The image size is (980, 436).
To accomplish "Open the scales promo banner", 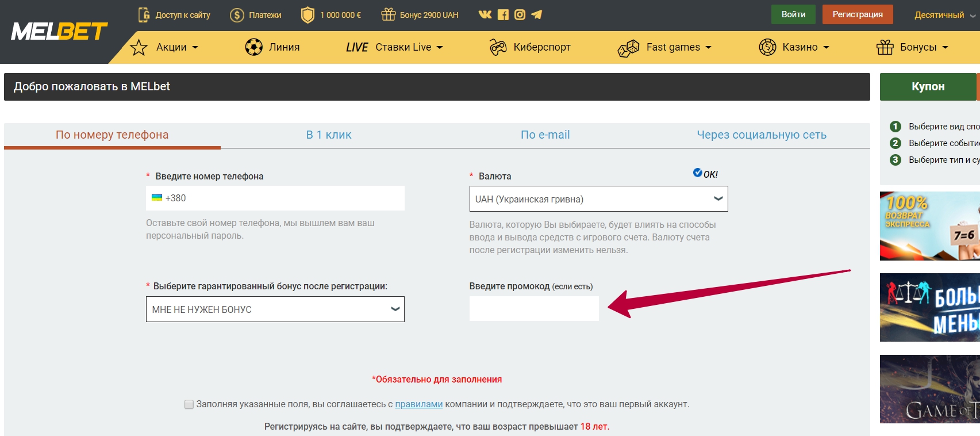I will coord(929,308).
